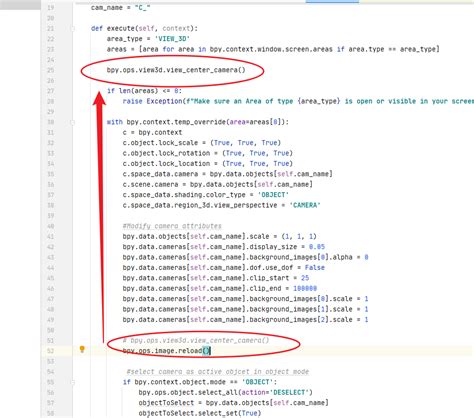Screen dimensions: 474x418
Task: Click the view_perspective = 'CAMERA' line
Action: [221, 205]
